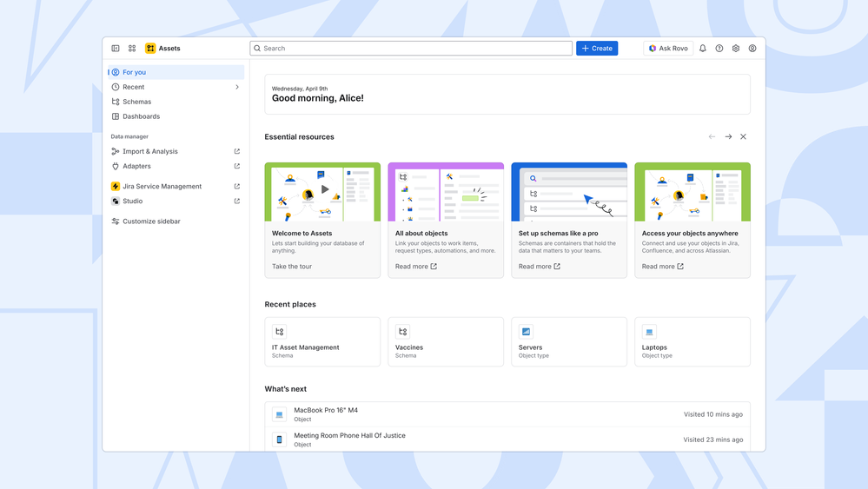Expand the Recent submenu chevron

(237, 87)
